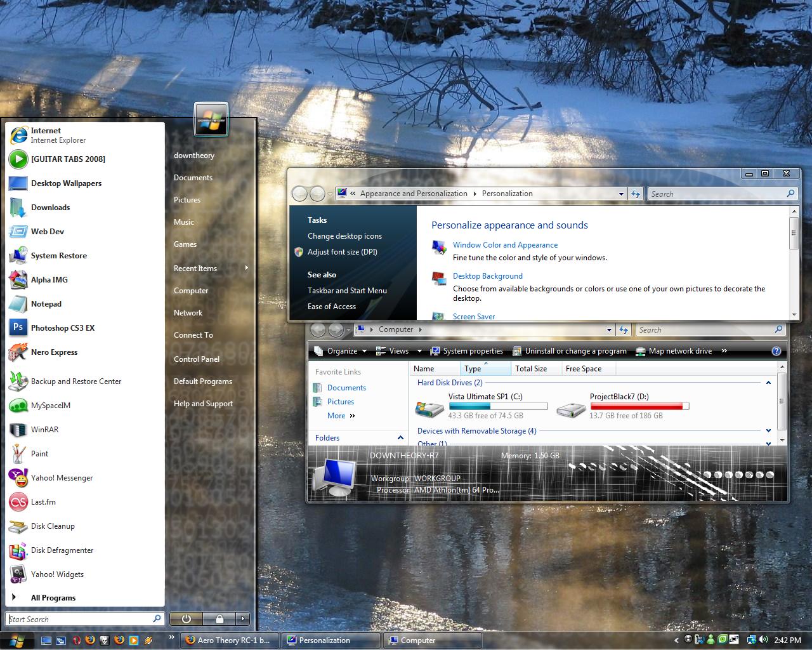Open Games from Start menu right pane
Image resolution: width=812 pixels, height=650 pixels.
[x=185, y=244]
